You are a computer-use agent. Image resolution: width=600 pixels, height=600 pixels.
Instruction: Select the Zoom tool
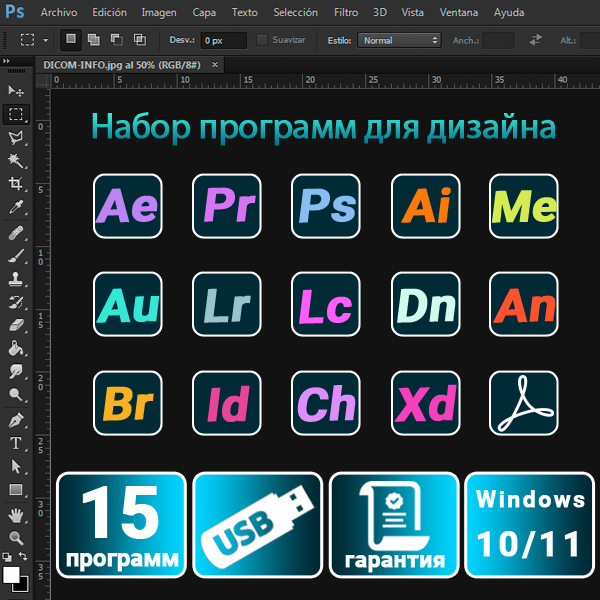coord(16,538)
